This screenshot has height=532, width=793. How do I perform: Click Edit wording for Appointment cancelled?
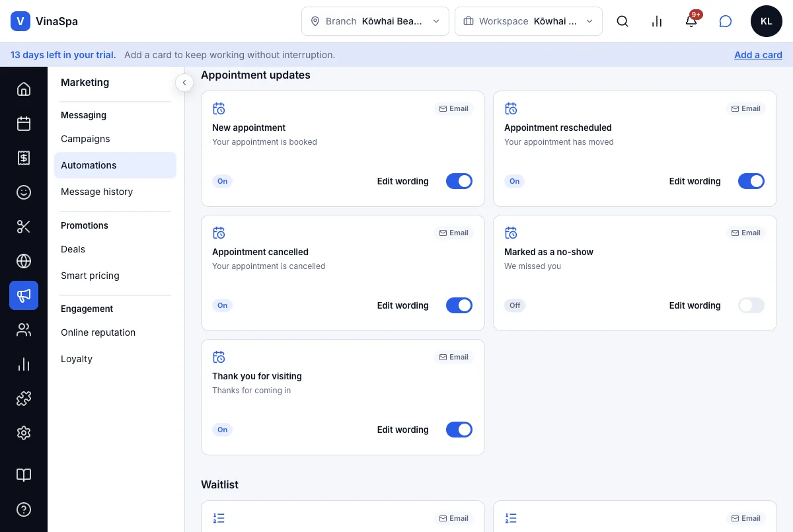click(403, 305)
